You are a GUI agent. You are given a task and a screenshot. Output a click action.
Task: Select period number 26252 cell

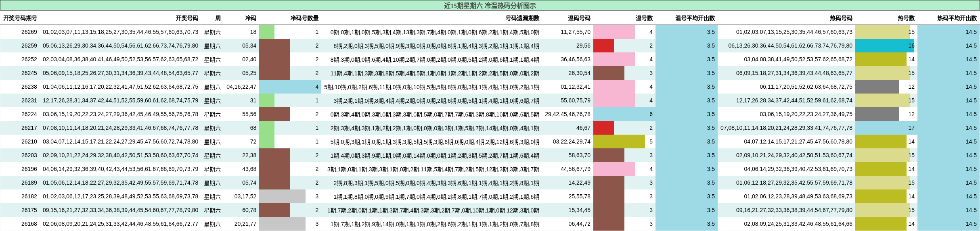pyautogui.click(x=29, y=59)
